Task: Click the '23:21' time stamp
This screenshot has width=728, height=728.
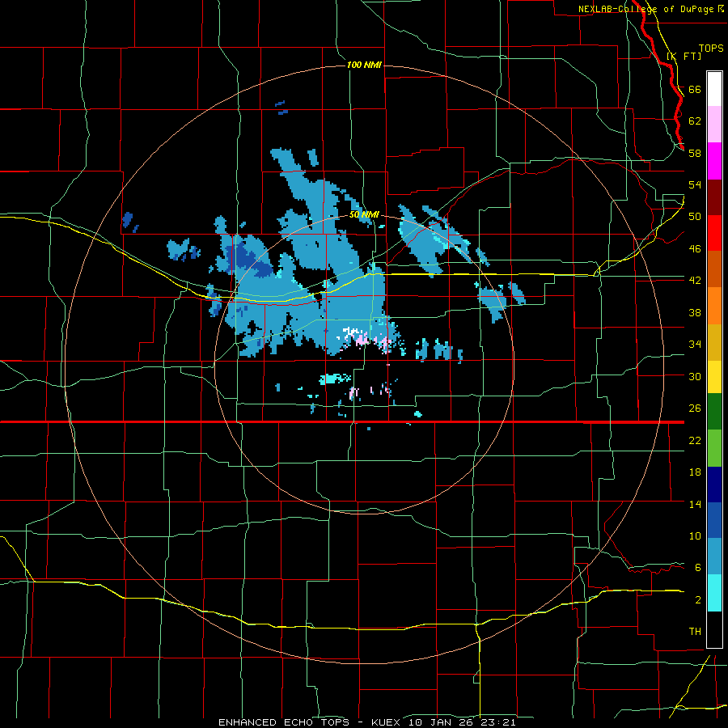Action: click(x=498, y=722)
